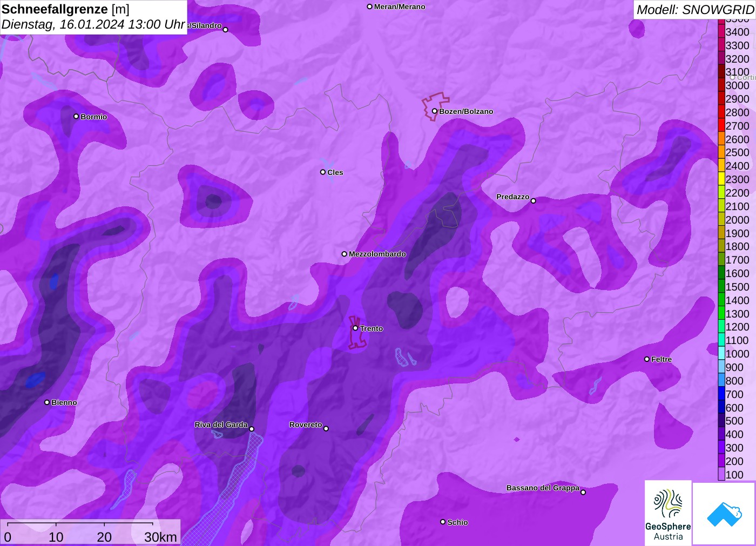Click the Predazzo city marker
Image resolution: width=756 pixels, height=546 pixels.
pos(534,201)
